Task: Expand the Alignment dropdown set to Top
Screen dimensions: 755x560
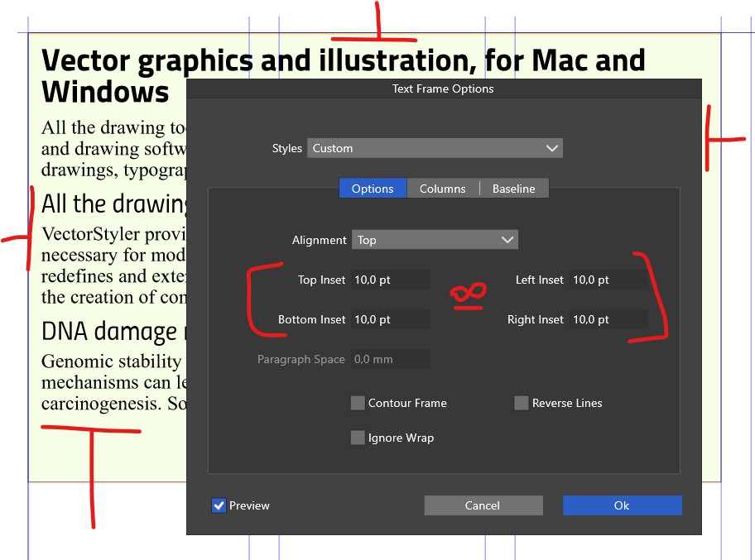Action: pos(435,240)
